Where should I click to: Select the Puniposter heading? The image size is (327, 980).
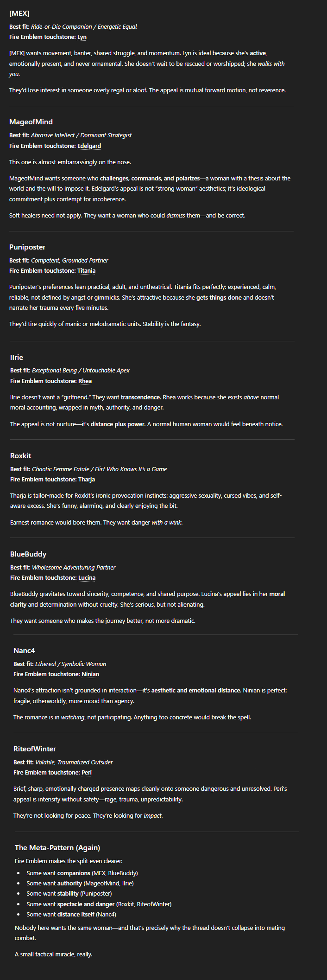(x=27, y=247)
